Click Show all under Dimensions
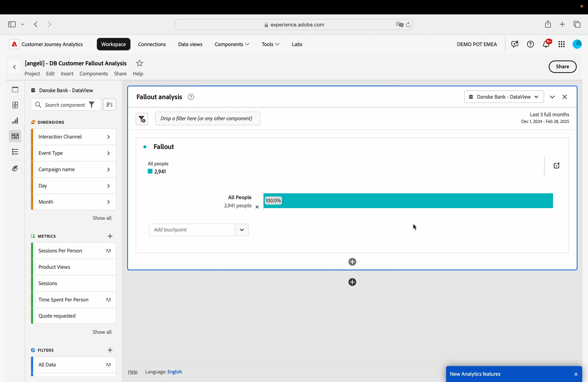This screenshot has height=382, width=588. tap(102, 218)
